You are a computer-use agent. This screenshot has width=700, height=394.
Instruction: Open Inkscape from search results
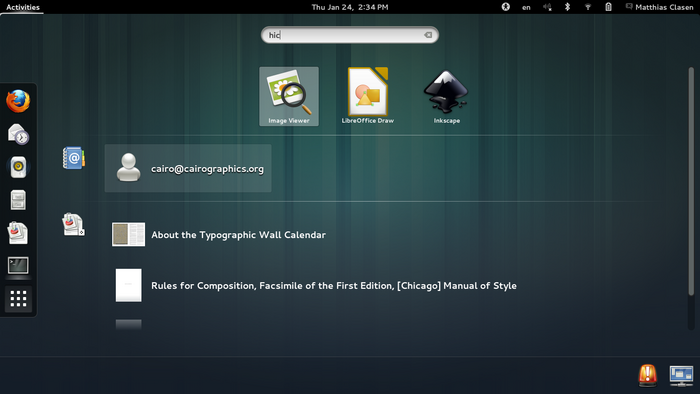click(x=446, y=96)
